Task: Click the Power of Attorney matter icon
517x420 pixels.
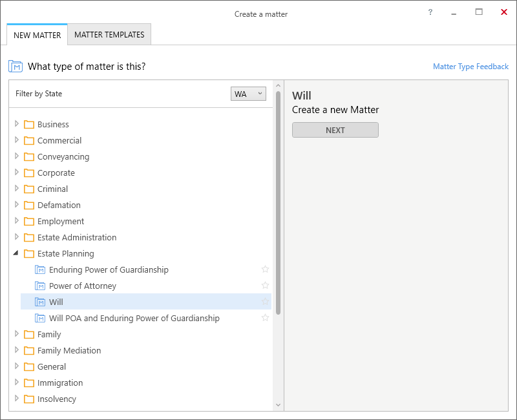Action: (x=40, y=286)
